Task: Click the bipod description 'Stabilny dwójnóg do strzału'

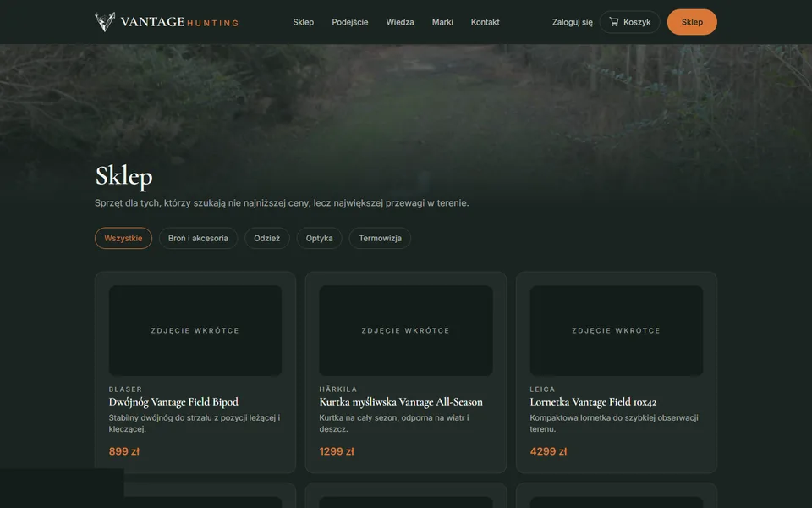Action: (195, 423)
